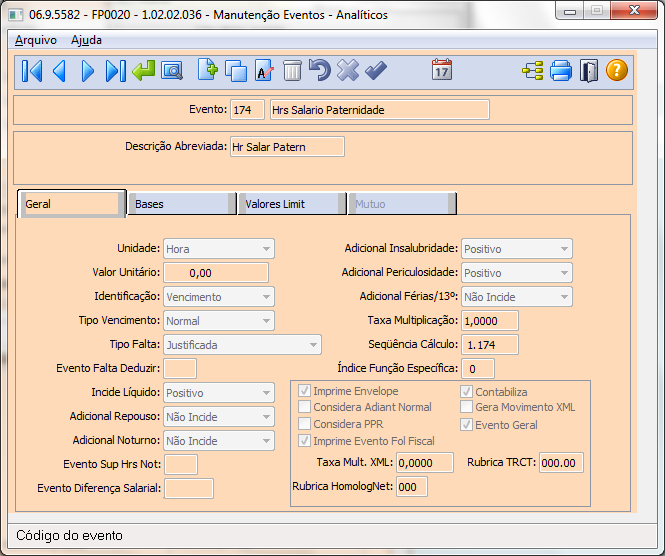This screenshot has height=556, width=665.
Task: Click the status bar text Código do evento
Action: (69, 535)
